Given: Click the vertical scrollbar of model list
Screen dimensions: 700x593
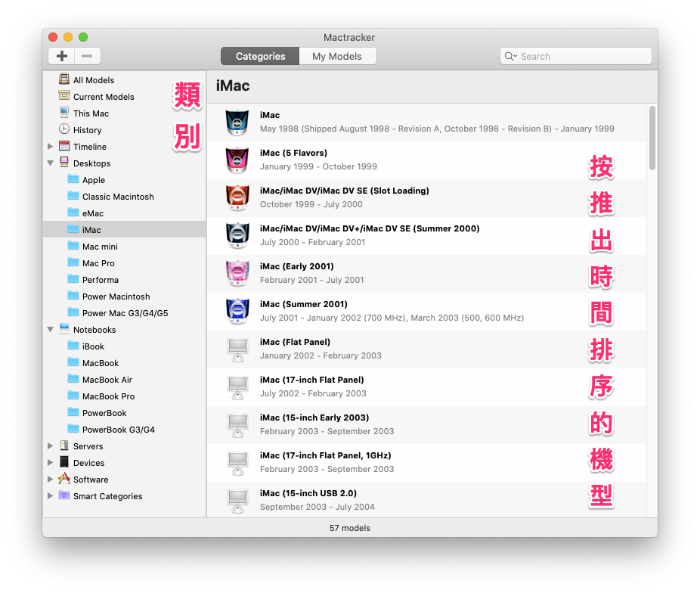Looking at the screenshot, I should click(x=652, y=138).
